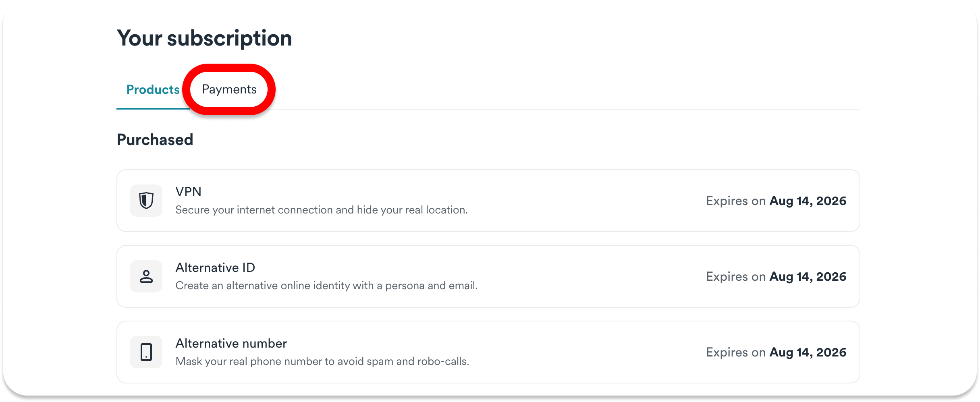Click "Expires on" label in VPN row
Image resolution: width=980 pixels, height=402 pixels.
coord(735,201)
